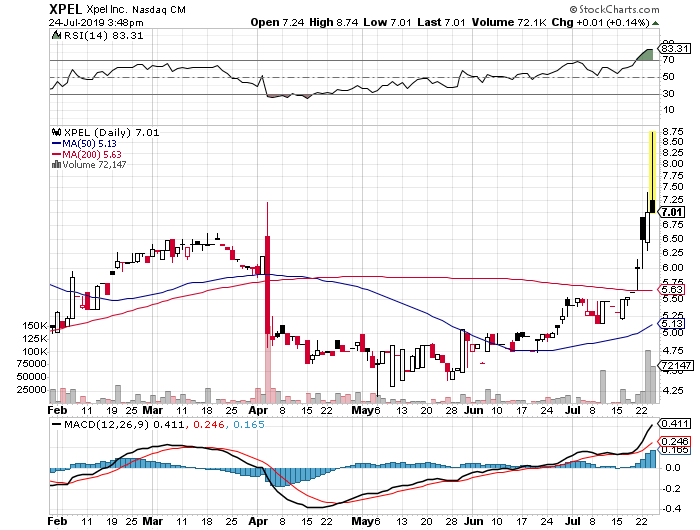The image size is (700, 530).
Task: Click the 'Jul' label on price chart axis
Action: (x=573, y=410)
